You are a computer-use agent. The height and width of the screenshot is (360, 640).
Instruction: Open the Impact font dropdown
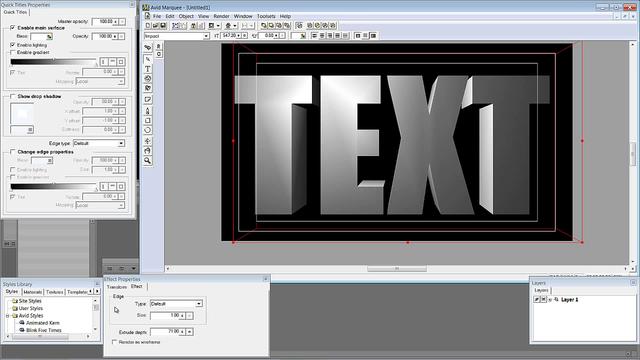[177, 36]
